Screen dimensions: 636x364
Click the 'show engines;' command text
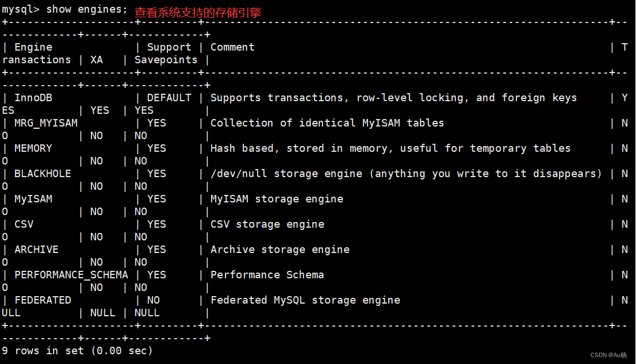(x=86, y=9)
